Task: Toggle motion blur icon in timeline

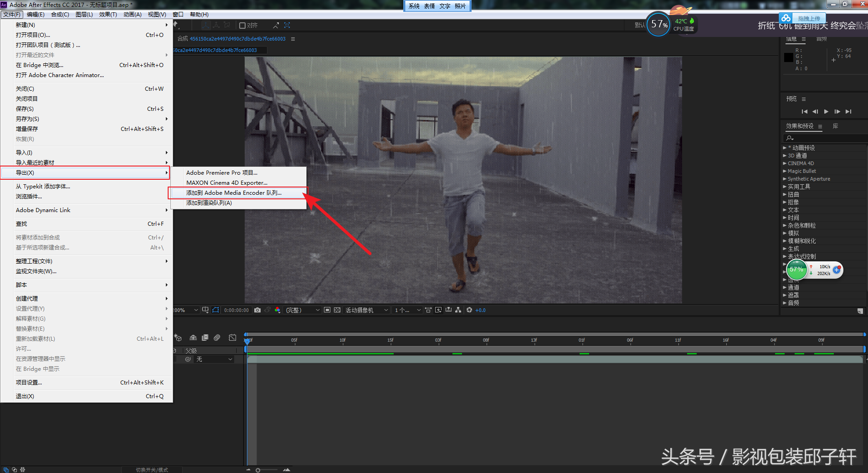Action: 217,338
